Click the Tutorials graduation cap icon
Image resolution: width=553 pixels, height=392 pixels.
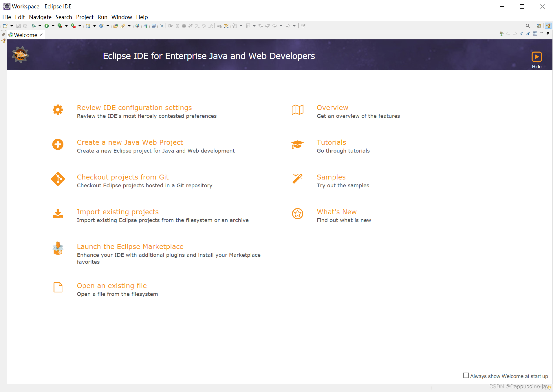click(297, 144)
